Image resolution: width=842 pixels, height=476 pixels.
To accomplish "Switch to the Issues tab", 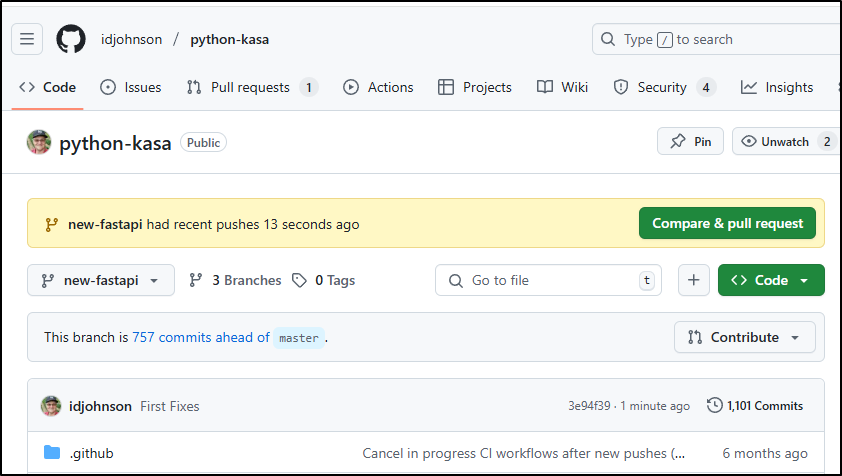I will click(130, 87).
